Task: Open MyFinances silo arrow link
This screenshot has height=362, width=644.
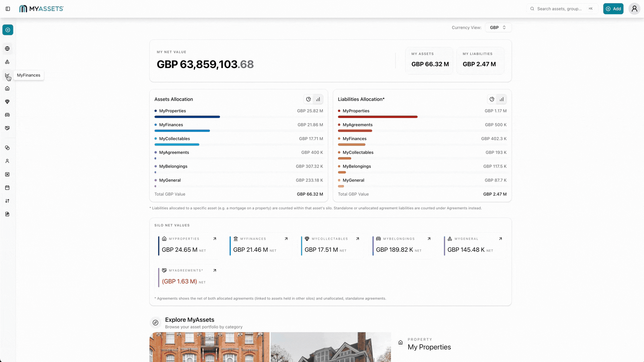Action: point(286,239)
